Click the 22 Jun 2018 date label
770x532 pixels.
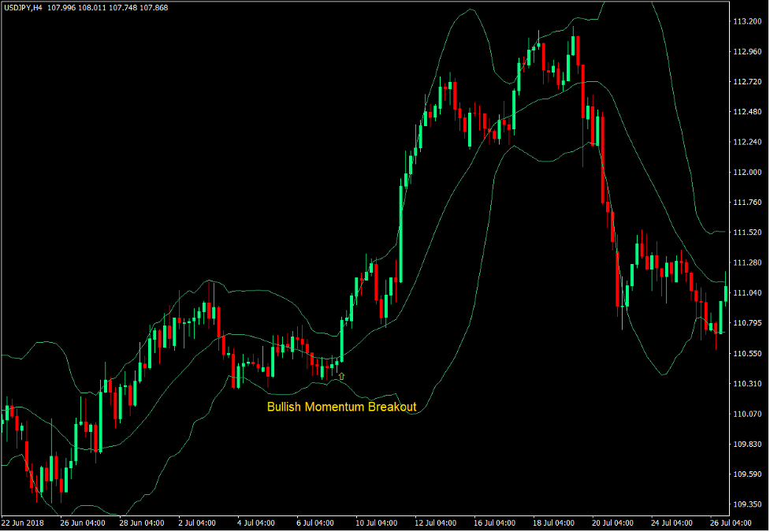pyautogui.click(x=24, y=523)
